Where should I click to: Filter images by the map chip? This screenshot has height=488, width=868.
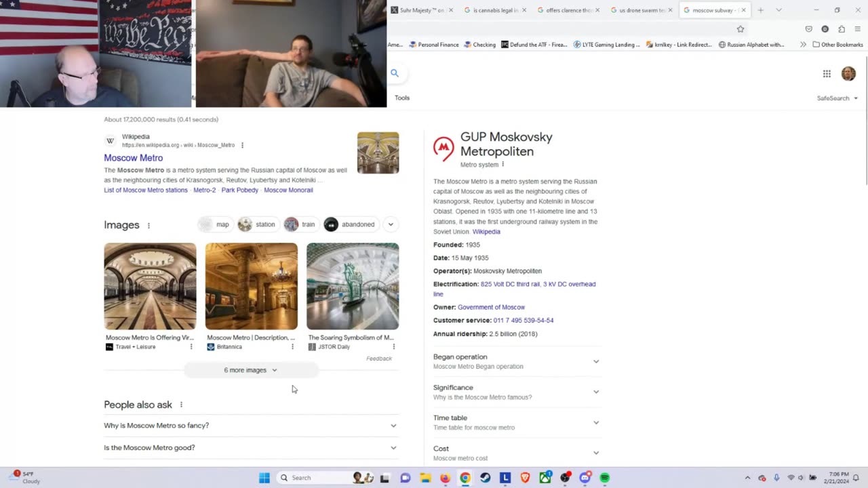tap(215, 224)
